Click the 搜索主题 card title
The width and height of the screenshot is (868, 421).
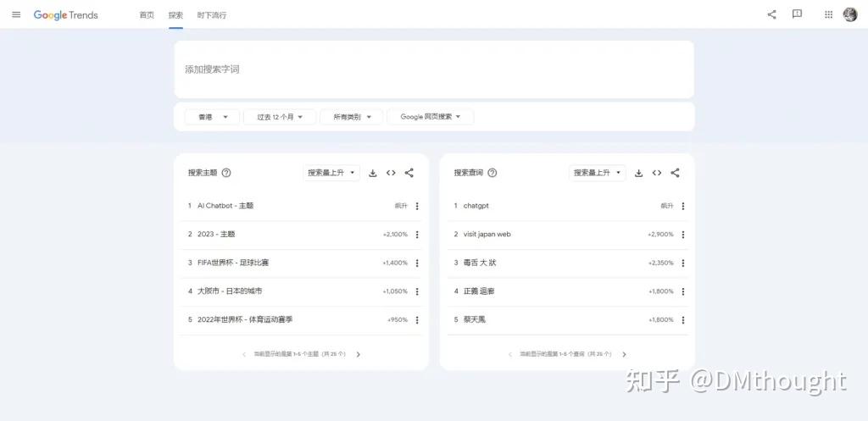point(203,173)
